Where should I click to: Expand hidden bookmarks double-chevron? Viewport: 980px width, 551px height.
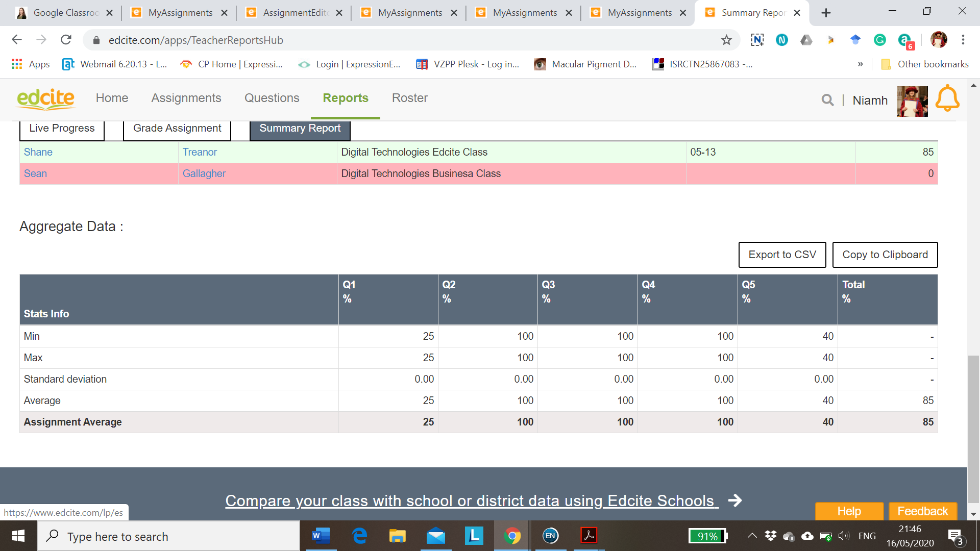(860, 64)
